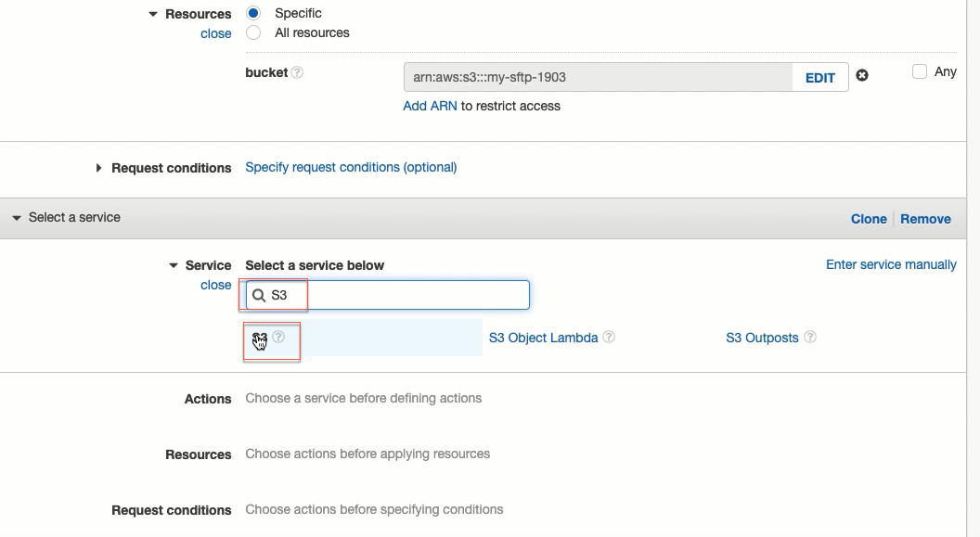Viewport: 980px width, 537px height.
Task: Click 'Choose actions before specifying conditions' text
Action: point(374,509)
